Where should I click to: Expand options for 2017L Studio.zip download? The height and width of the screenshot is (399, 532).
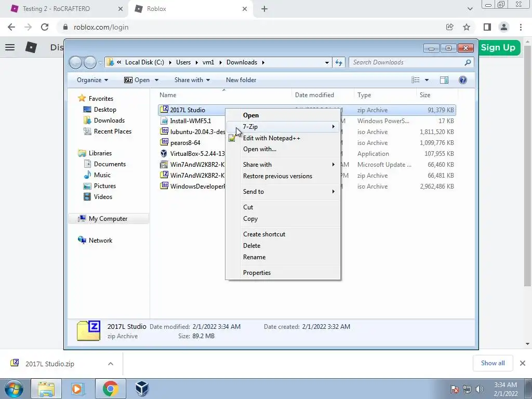click(x=110, y=364)
